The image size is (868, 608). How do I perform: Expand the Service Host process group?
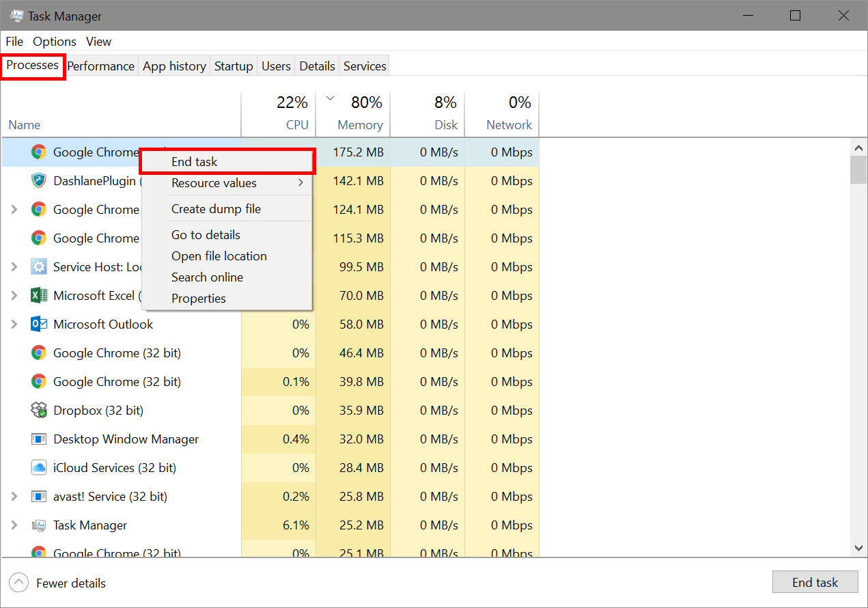[x=15, y=266]
